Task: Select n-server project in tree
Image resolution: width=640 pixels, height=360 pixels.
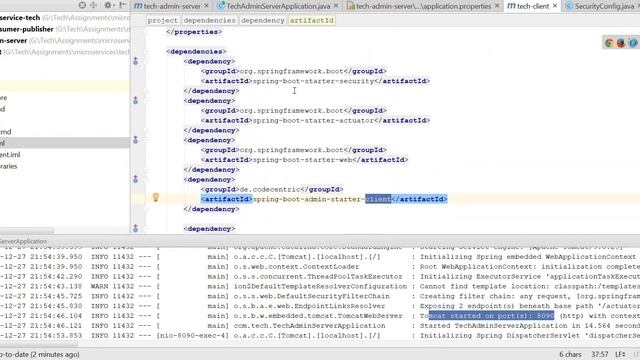Action: pyautogui.click(x=65, y=41)
